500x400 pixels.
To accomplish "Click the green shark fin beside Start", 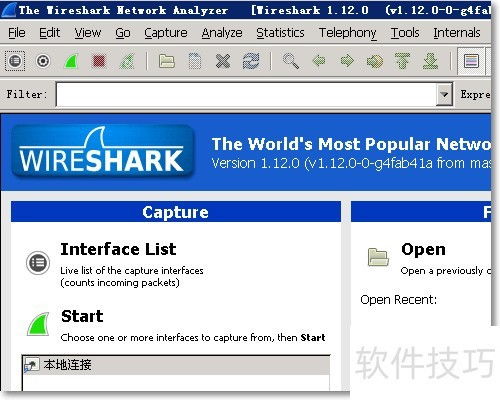I will (x=38, y=324).
